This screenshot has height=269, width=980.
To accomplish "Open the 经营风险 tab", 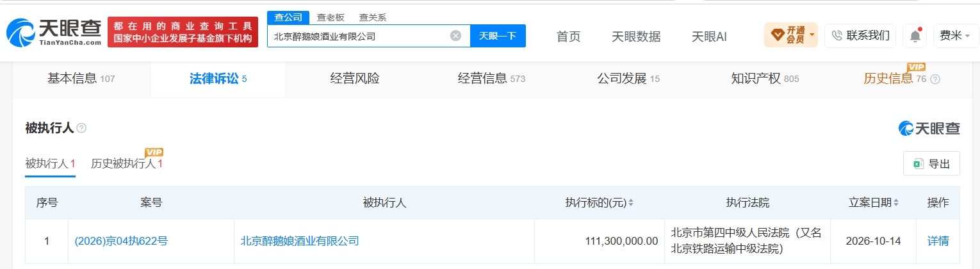I will point(355,79).
